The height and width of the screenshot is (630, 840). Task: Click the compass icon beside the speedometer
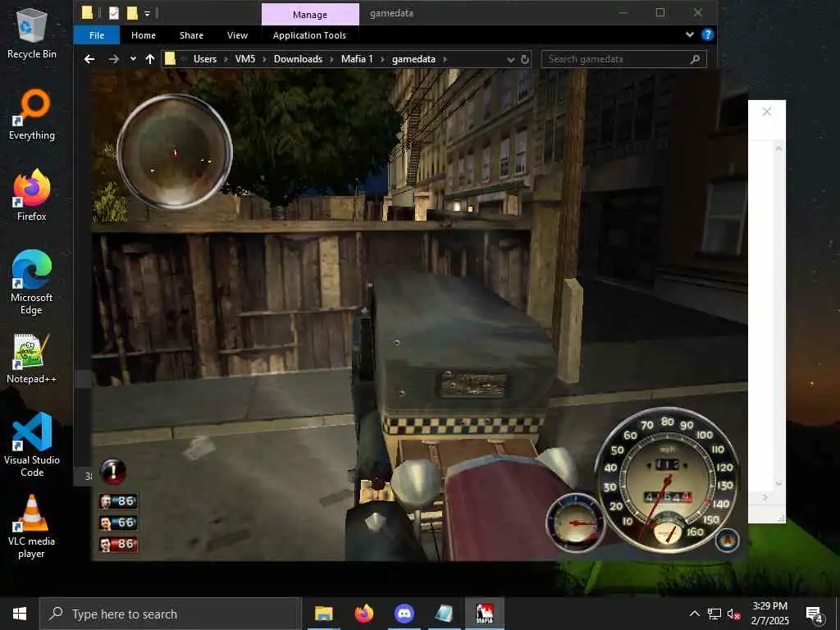click(x=727, y=541)
